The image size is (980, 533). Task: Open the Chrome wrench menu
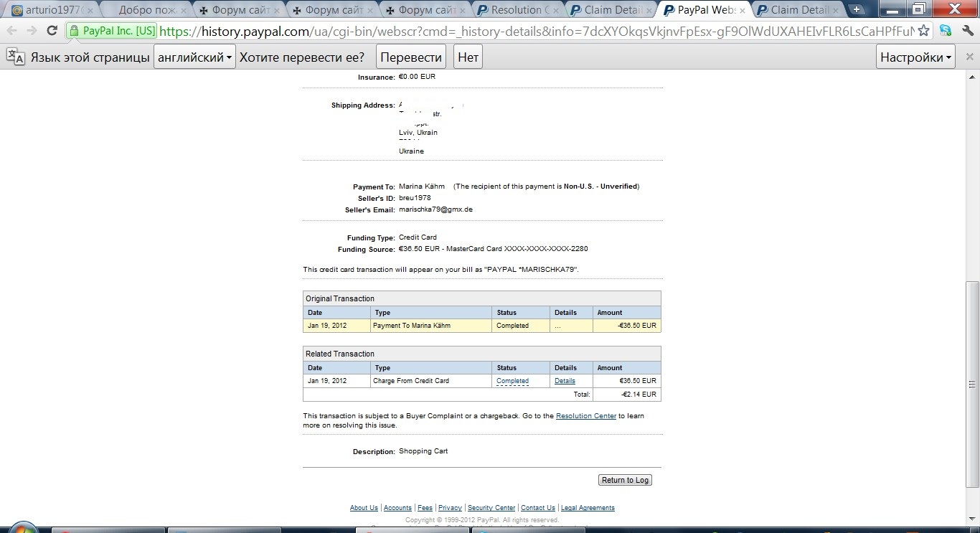pyautogui.click(x=966, y=31)
